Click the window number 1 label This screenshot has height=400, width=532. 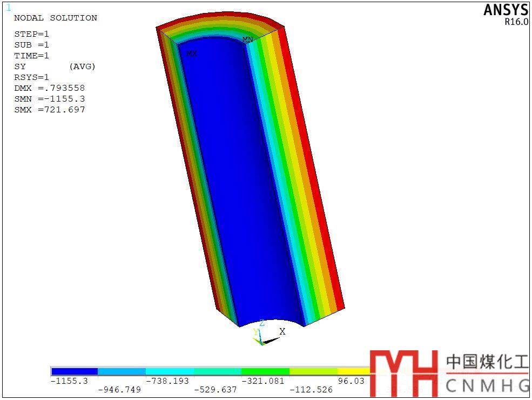pos(9,8)
